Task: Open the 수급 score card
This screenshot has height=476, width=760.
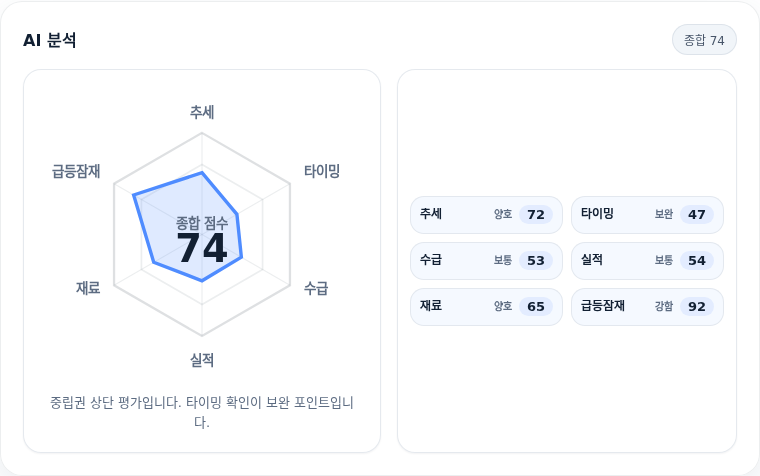Action: tap(486, 261)
